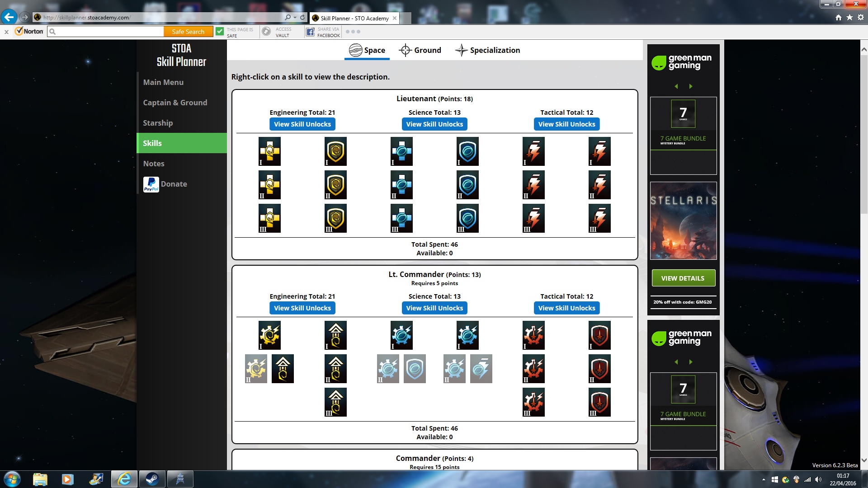Select the red shield Tactical skill II icon
The width and height of the screenshot is (868, 488).
coord(599,369)
